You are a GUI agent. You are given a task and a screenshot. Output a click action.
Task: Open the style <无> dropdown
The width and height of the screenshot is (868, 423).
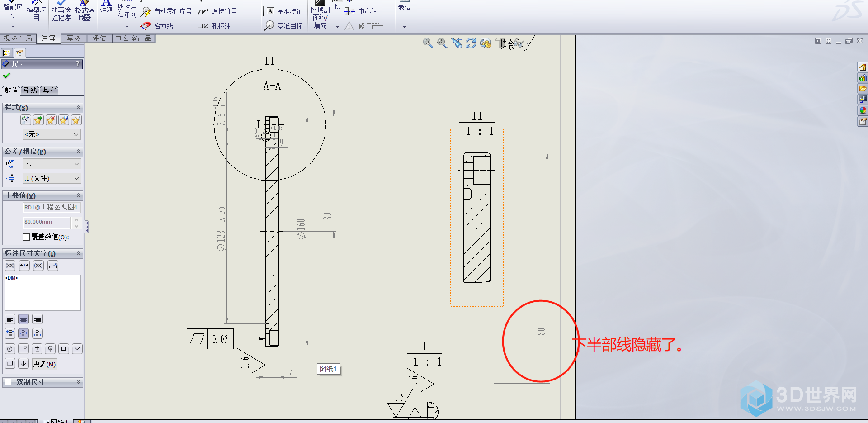click(52, 134)
